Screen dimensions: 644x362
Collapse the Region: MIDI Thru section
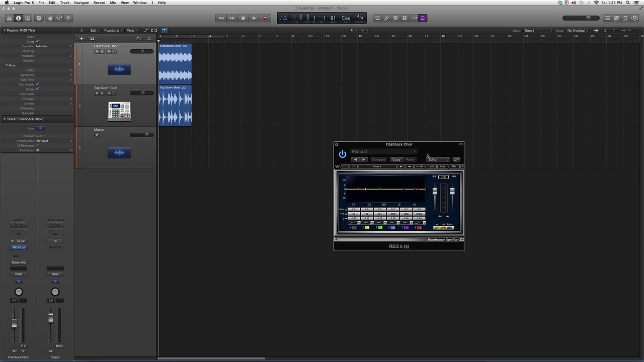pos(4,30)
